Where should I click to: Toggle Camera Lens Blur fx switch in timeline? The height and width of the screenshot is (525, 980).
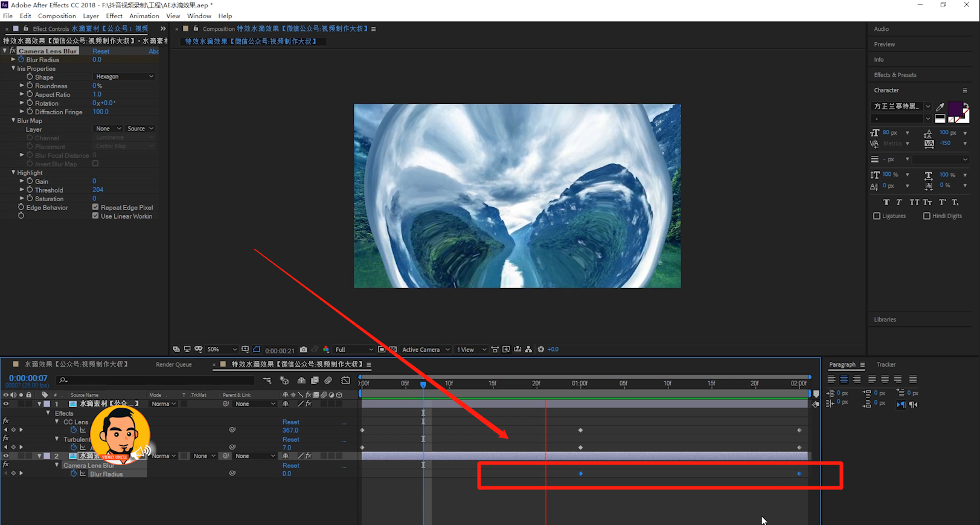(x=5, y=465)
